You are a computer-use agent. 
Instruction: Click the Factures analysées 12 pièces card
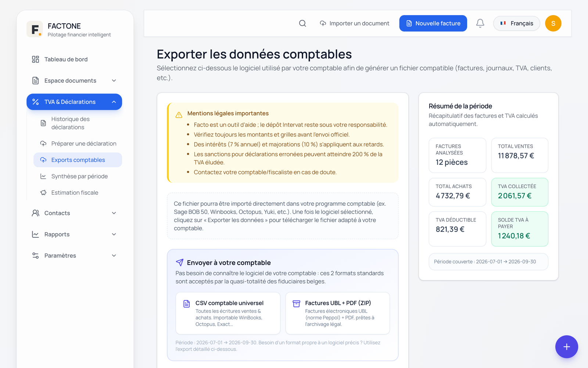pyautogui.click(x=457, y=155)
